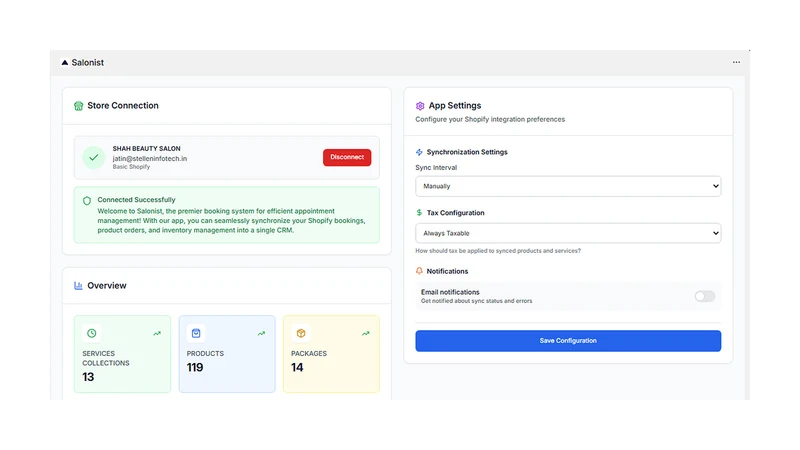Screen dimensions: 800x450
Task: Click the Email notifications label text
Action: click(450, 292)
